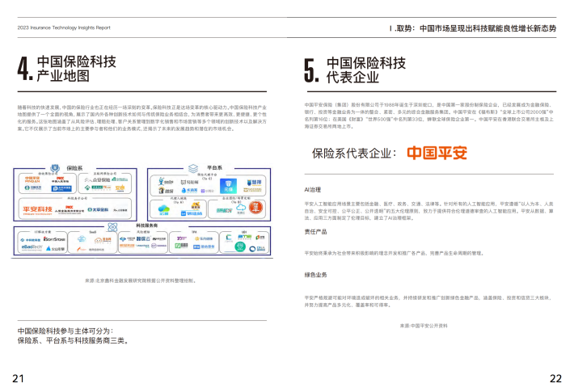Click the large number 4.

coord(25,69)
